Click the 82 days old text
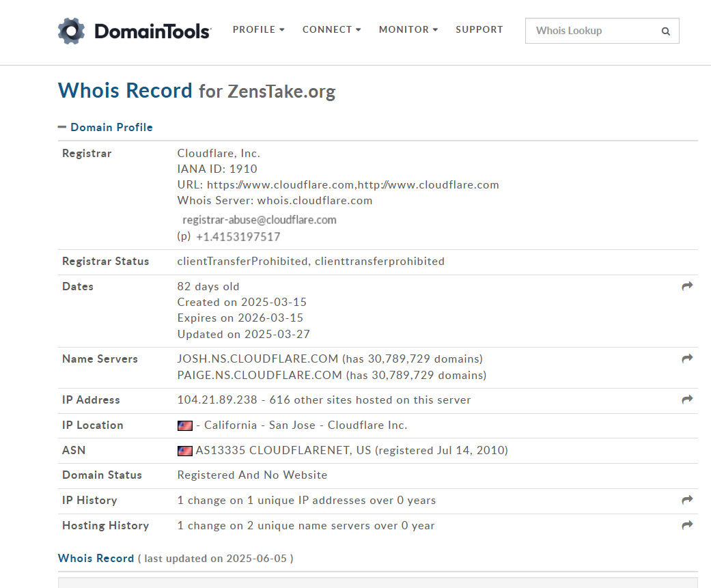711x588 pixels. tap(208, 287)
